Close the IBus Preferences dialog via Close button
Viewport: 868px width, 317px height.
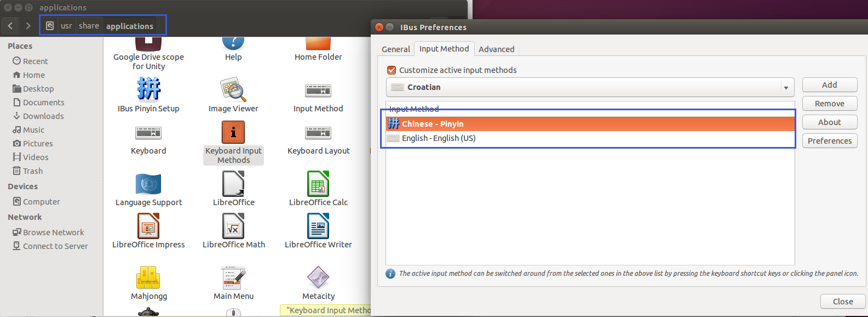point(843,302)
